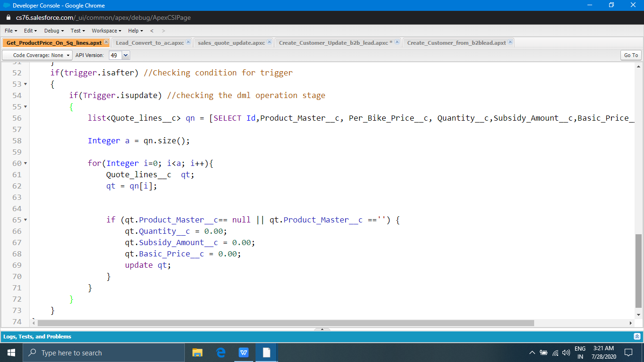Image resolution: width=644 pixels, height=362 pixels.
Task: Click the Chrome address bar URL
Action: click(x=103, y=17)
